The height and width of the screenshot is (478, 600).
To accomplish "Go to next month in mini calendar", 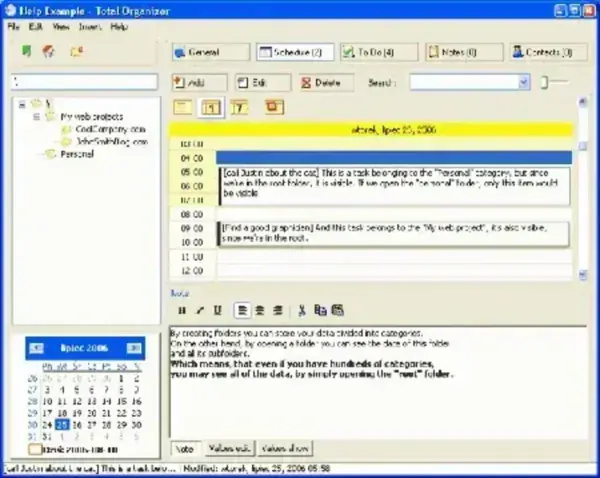I will 133,348.
